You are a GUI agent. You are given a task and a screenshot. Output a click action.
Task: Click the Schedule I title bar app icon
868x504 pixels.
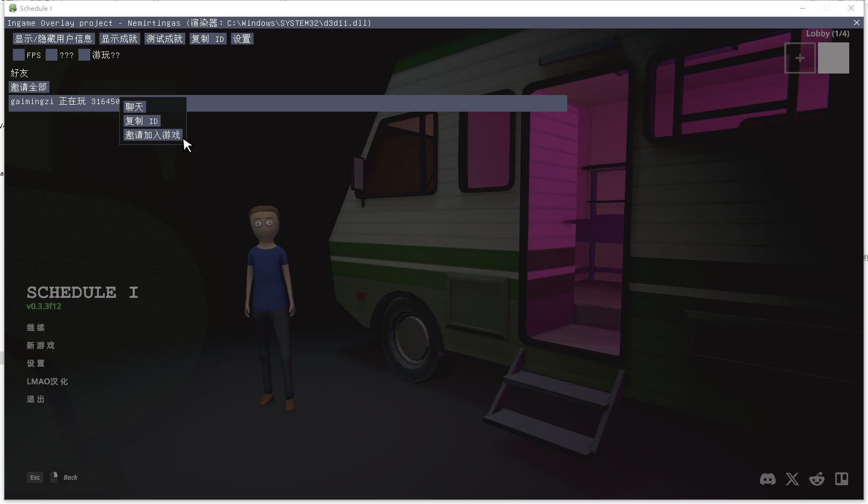13,8
